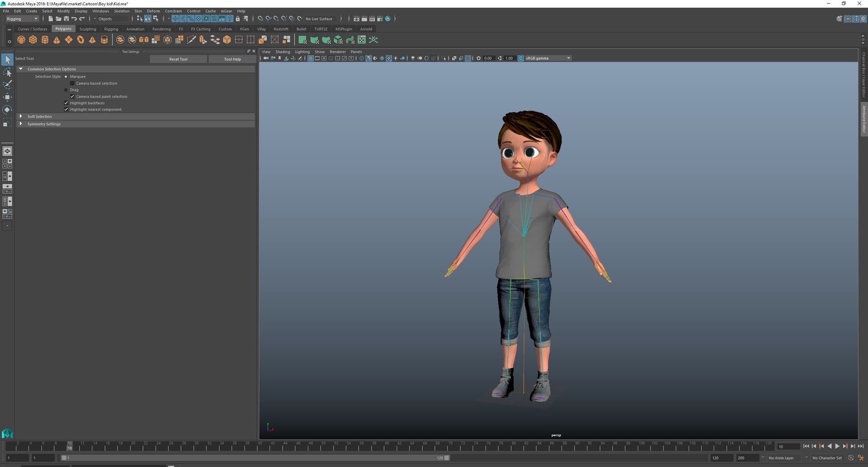Select the arrow Select Tool in toolbox
This screenshot has width=868, height=467.
(7, 59)
